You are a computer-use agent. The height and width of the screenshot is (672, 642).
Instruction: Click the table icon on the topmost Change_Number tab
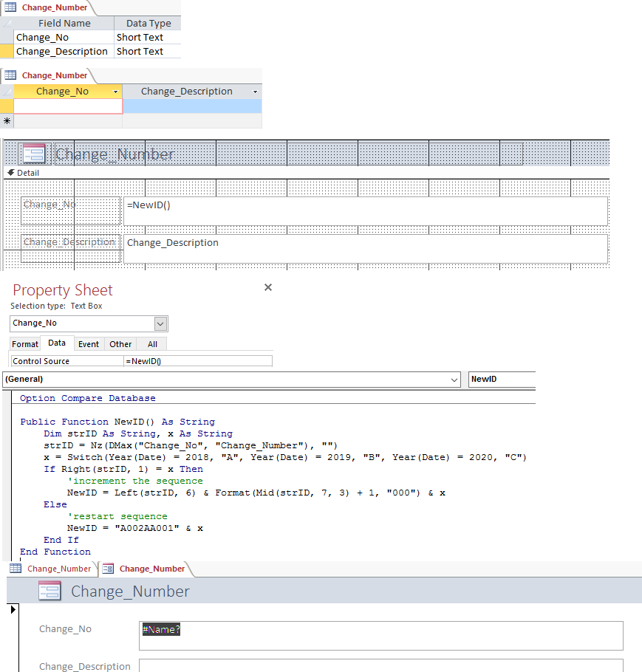[x=10, y=8]
